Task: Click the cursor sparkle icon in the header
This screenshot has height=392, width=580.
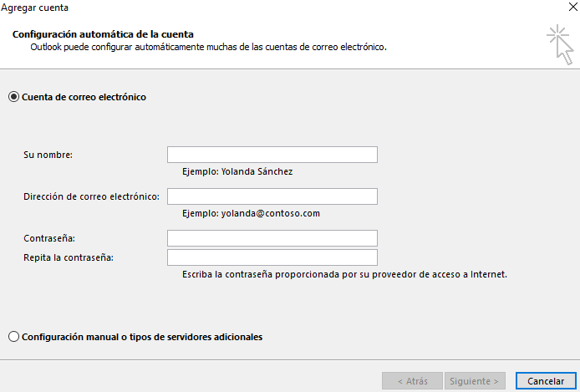Action: pyautogui.click(x=560, y=45)
